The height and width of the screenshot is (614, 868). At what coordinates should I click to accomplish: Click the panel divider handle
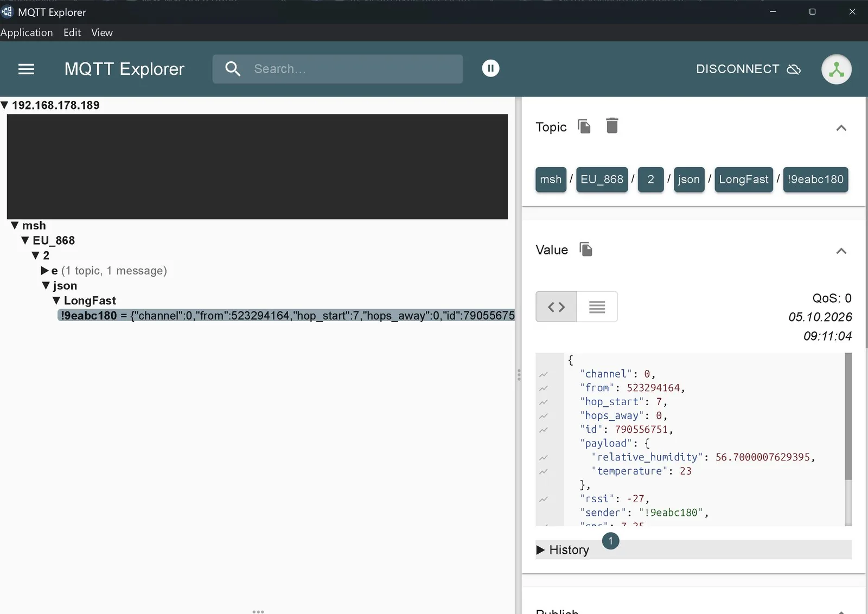519,375
